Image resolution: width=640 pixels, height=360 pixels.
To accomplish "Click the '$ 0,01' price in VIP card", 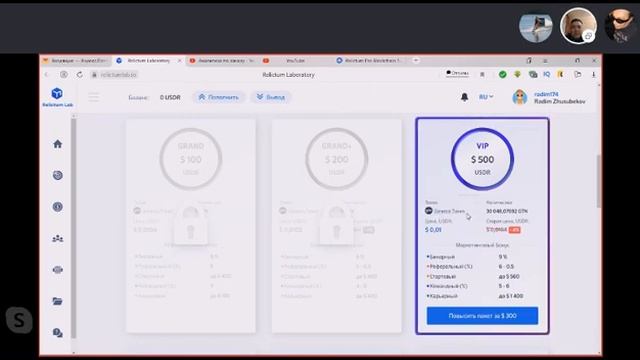I will tap(433, 230).
